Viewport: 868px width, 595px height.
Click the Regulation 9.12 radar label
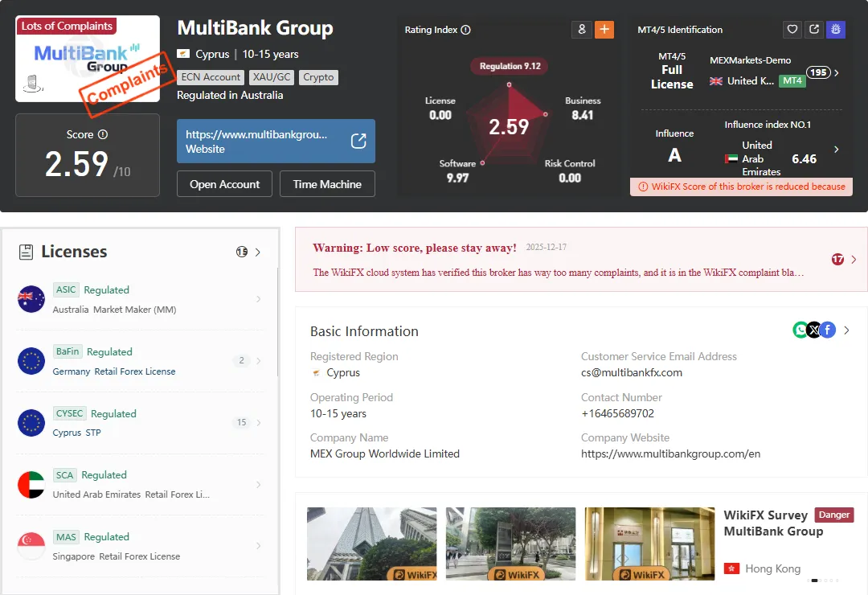[x=510, y=66]
